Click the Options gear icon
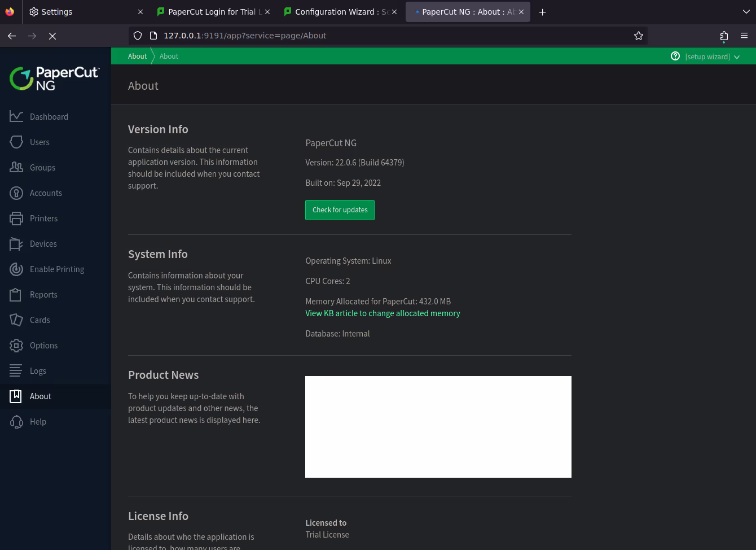 pos(16,345)
